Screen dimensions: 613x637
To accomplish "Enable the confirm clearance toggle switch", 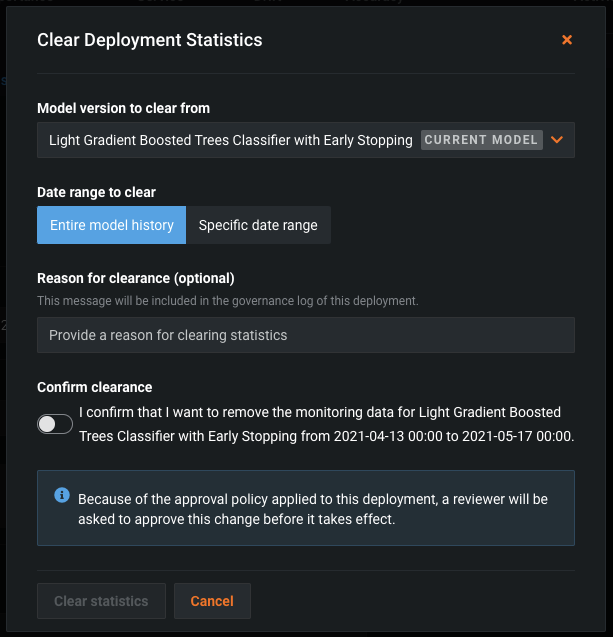I will click(x=55, y=424).
